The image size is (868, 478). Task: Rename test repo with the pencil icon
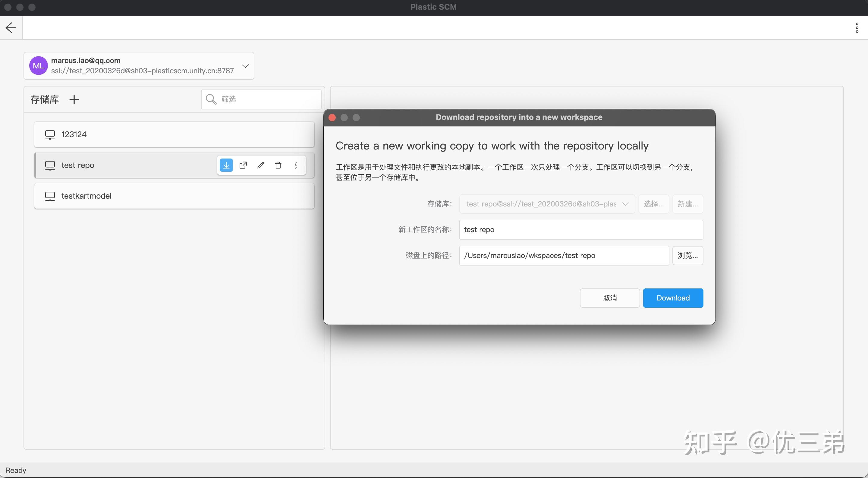pos(260,165)
